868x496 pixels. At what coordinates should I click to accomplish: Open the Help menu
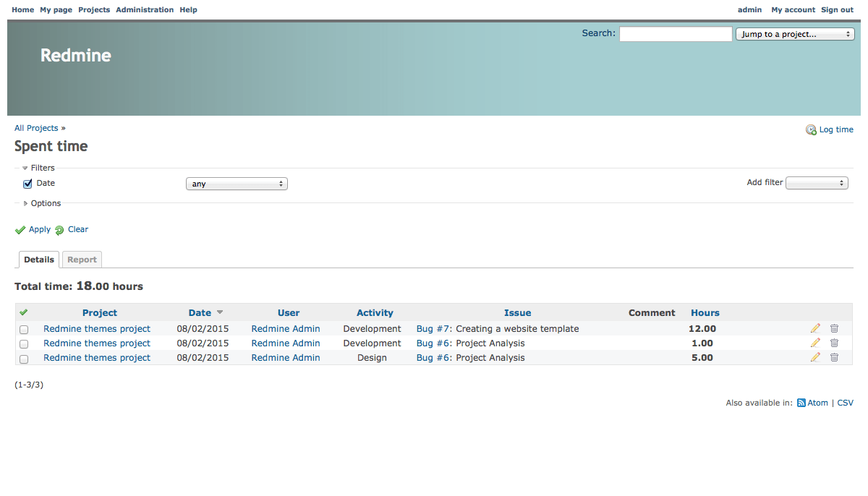pos(188,10)
